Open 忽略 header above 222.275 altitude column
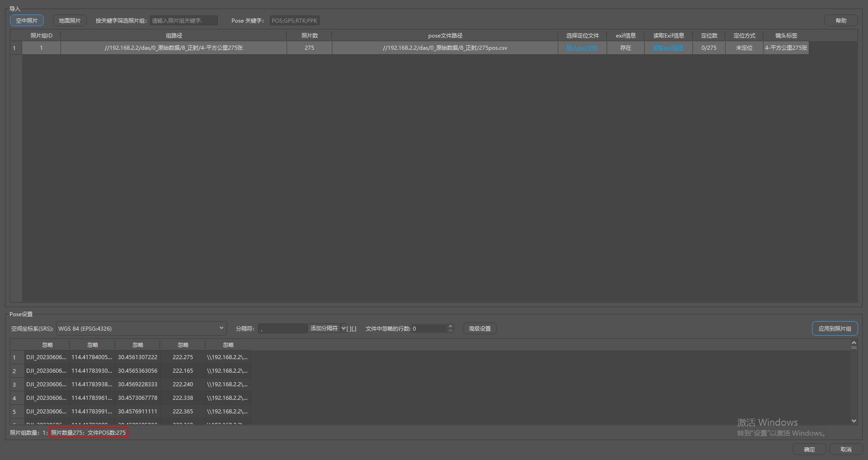The height and width of the screenshot is (460, 868). click(x=183, y=345)
